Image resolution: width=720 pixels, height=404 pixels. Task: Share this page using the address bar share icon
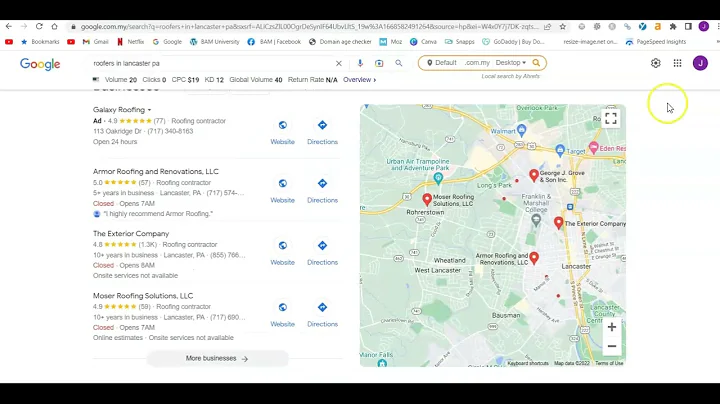click(547, 27)
